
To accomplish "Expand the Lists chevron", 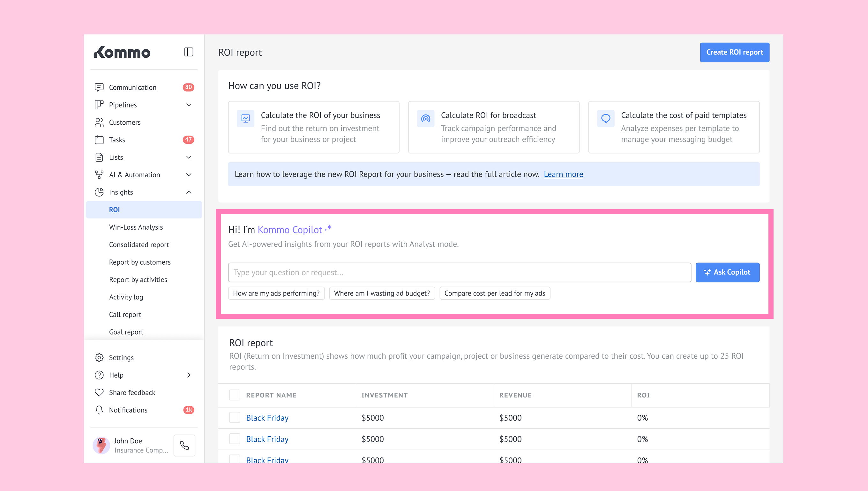I will [x=189, y=157].
